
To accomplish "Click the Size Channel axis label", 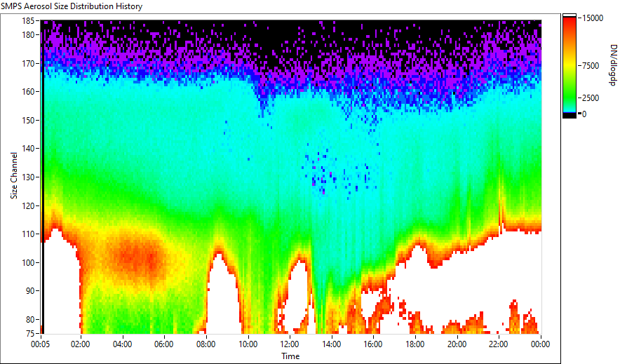I will (14, 175).
